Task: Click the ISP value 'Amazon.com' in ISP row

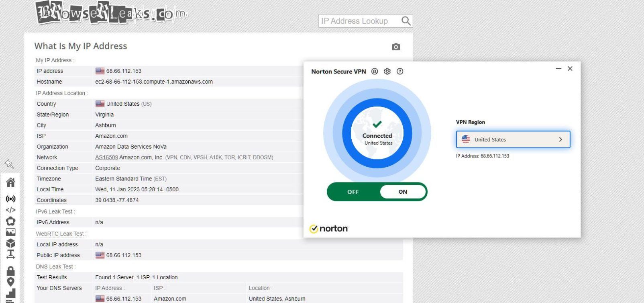Action: click(111, 136)
